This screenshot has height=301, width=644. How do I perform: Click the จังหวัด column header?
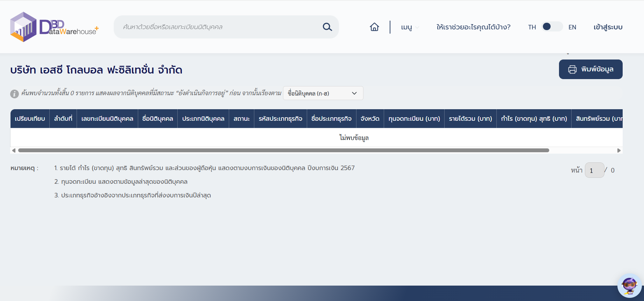pos(370,119)
